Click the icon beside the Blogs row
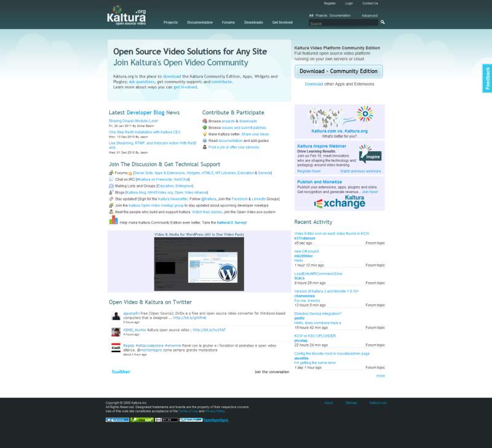Image resolution: width=492 pixels, height=448 pixels. pyautogui.click(x=111, y=192)
